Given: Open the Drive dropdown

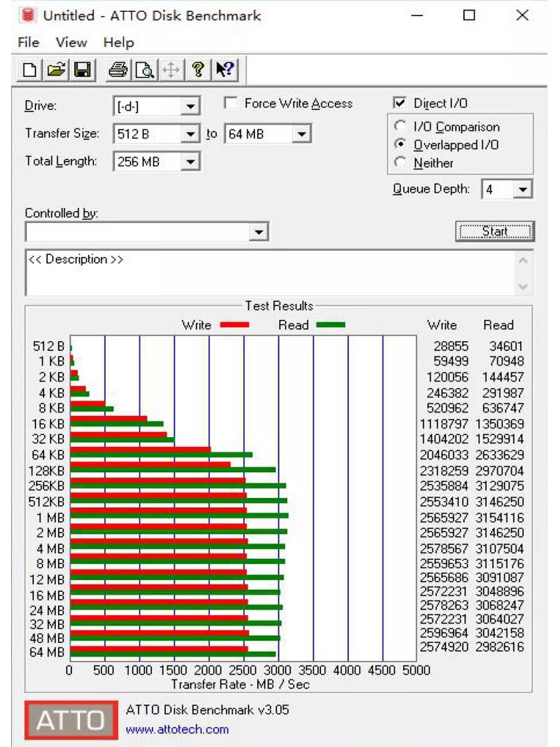Looking at the screenshot, I should coord(190,106).
